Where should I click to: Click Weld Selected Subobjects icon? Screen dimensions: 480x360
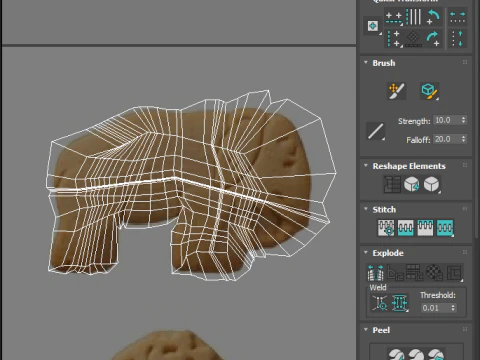coord(399,303)
